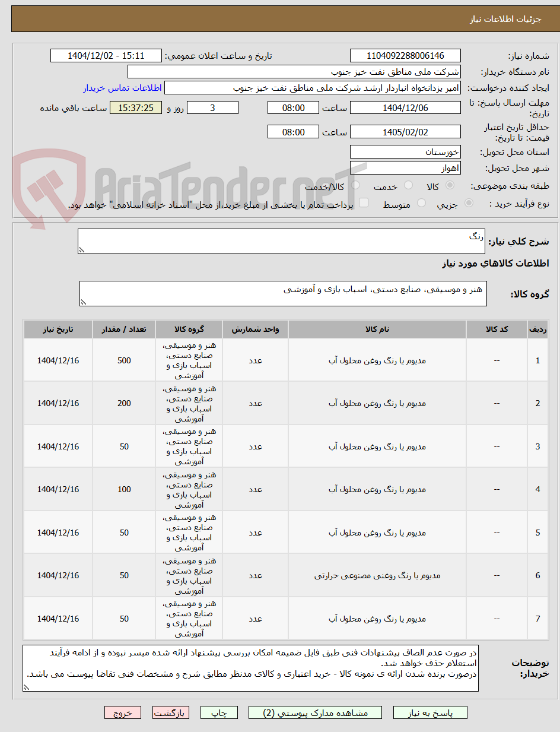Click the general description box رنگ

click(281, 242)
